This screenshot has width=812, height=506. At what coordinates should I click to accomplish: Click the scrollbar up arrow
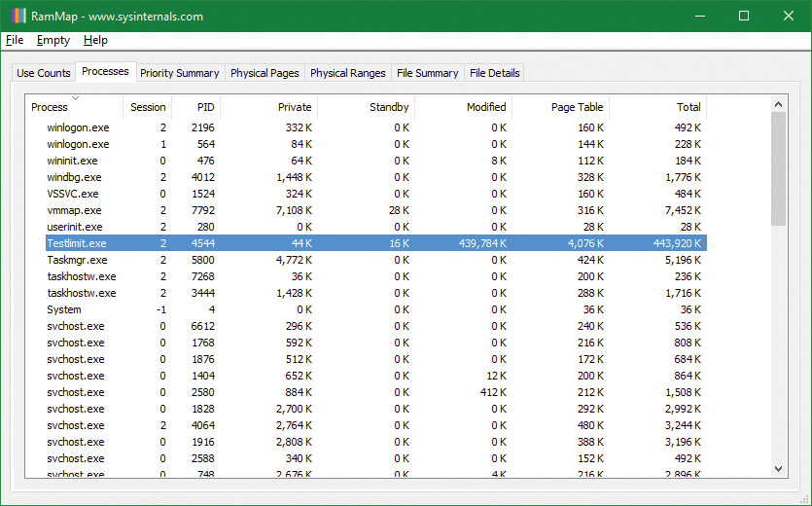778,103
